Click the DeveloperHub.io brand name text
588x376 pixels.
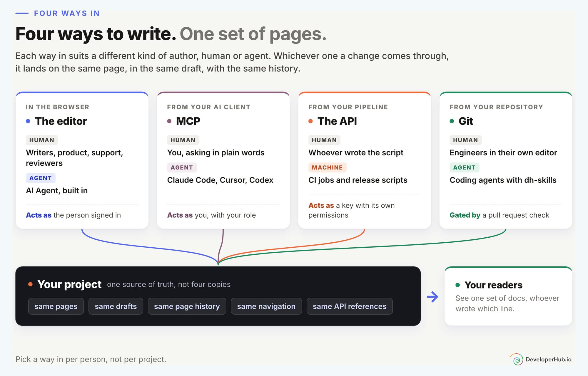(548, 359)
